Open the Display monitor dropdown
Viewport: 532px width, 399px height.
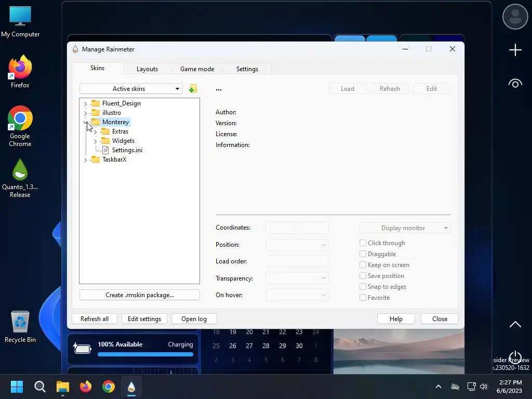click(x=405, y=228)
